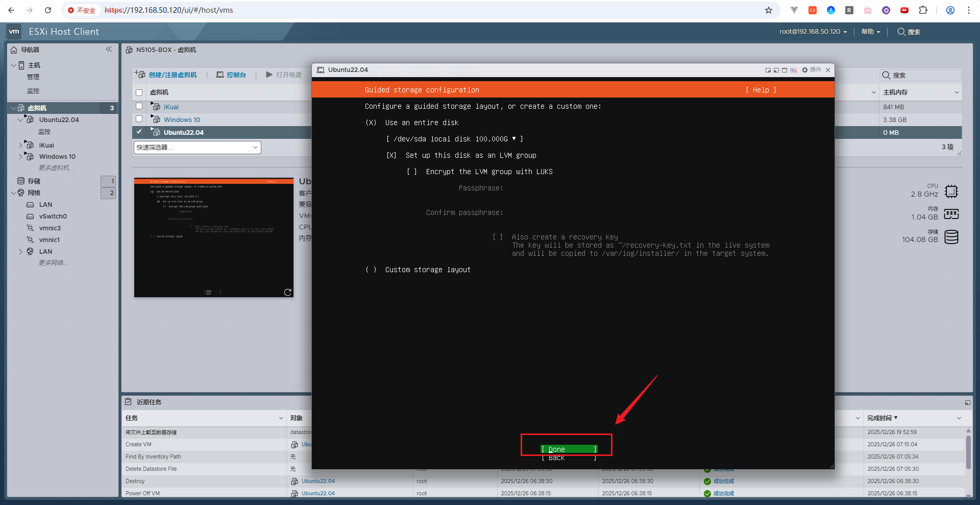Check the iKuai virtual machine checkbox
The height and width of the screenshot is (505, 980).
pyautogui.click(x=139, y=106)
